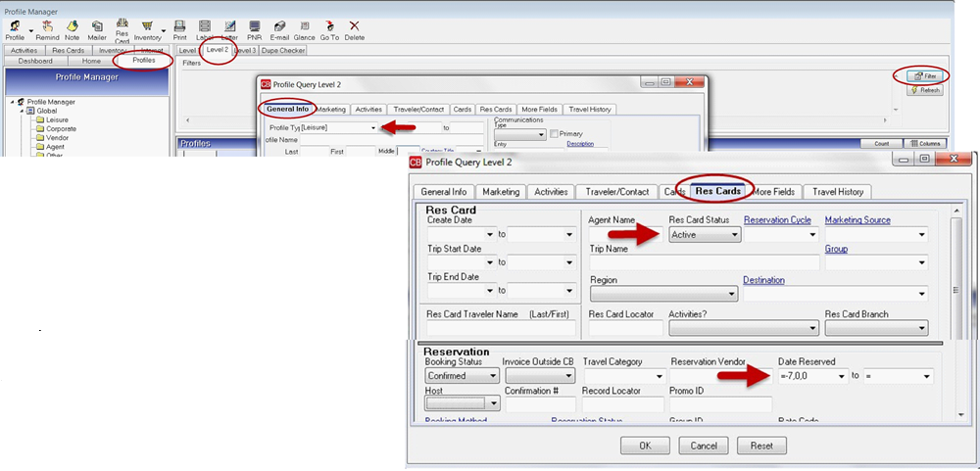Open the Communications Type dropdown
This screenshot has height=471, width=980.
(520, 134)
